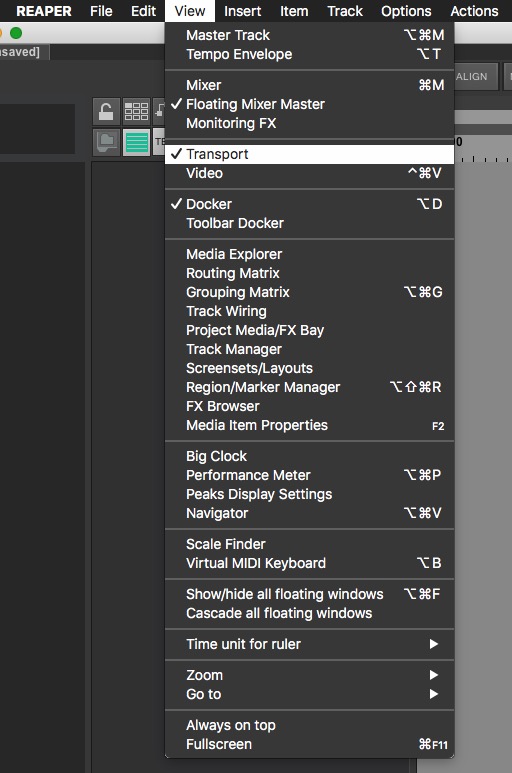Open Scale Finder
The height and width of the screenshot is (773, 512).
[x=309, y=544]
